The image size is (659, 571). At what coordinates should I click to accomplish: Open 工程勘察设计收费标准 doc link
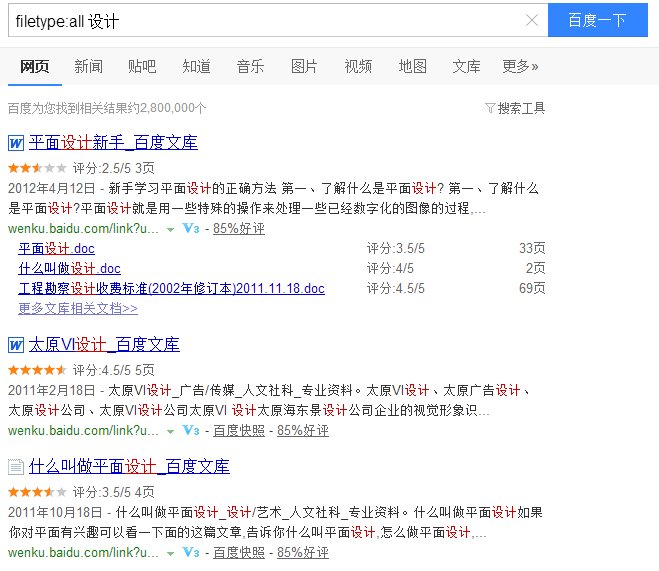[x=171, y=288]
